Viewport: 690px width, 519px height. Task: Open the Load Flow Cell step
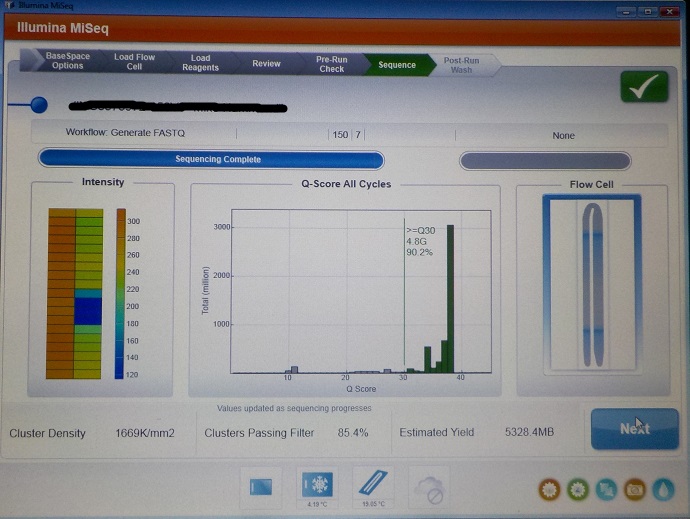click(134, 62)
